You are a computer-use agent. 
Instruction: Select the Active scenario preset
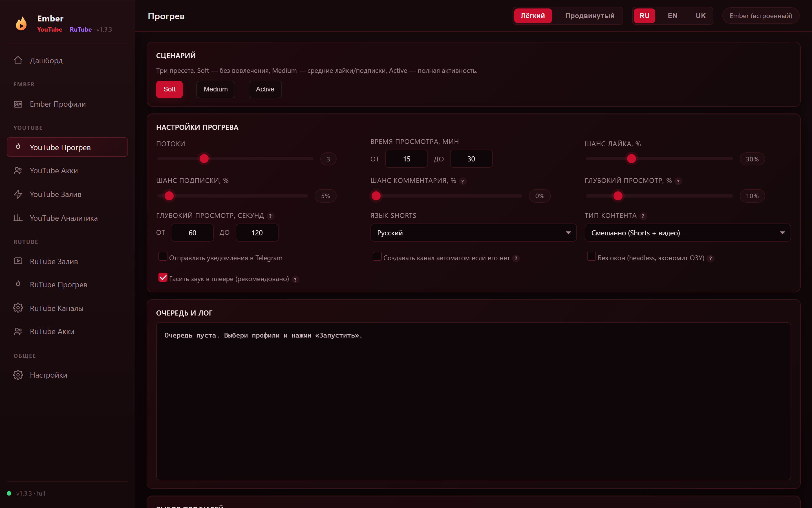click(265, 89)
